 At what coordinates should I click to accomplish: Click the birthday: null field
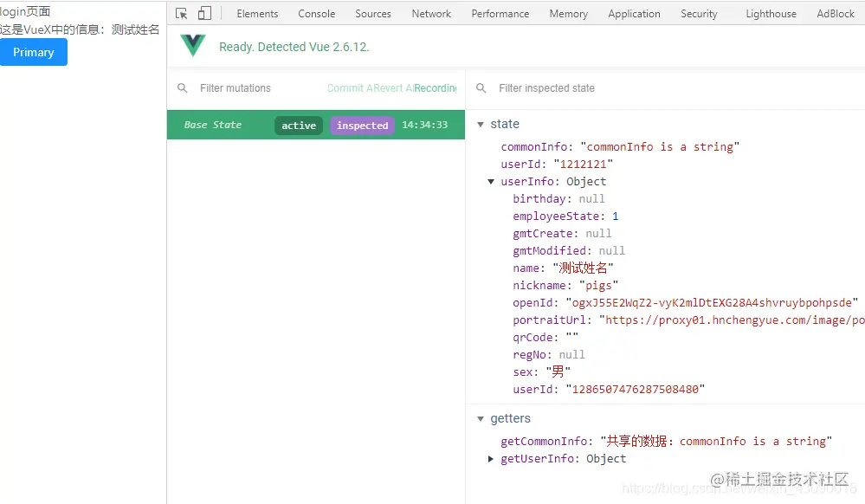558,198
